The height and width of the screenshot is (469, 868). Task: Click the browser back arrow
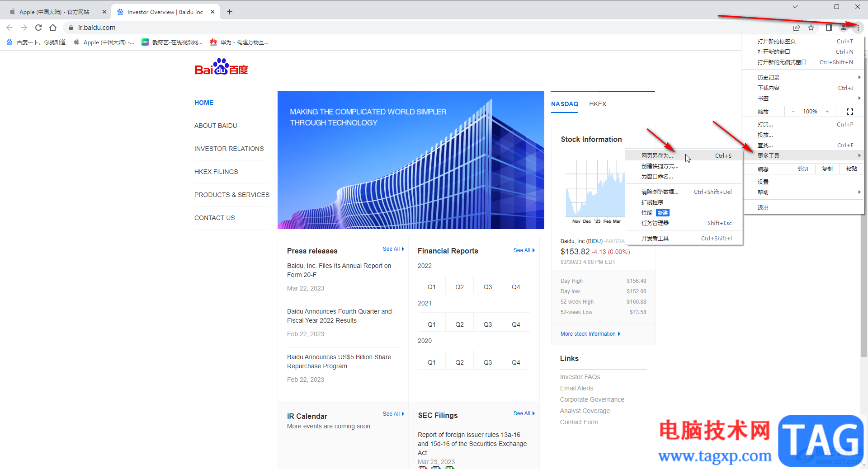[9, 28]
